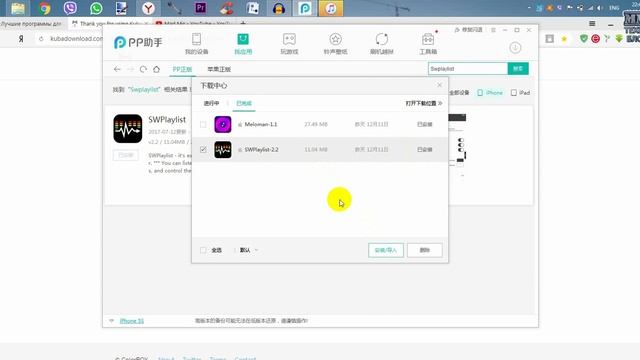
Task: Open the Toolbox icon
Action: click(x=428, y=39)
